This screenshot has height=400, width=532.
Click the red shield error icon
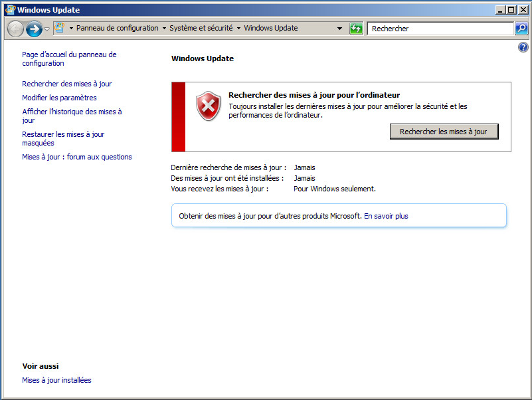(208, 106)
